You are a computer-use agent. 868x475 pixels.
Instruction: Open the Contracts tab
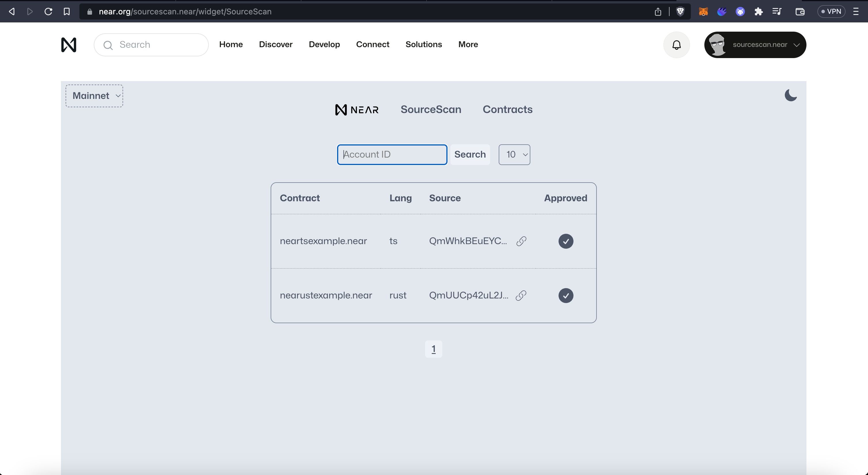[507, 110]
